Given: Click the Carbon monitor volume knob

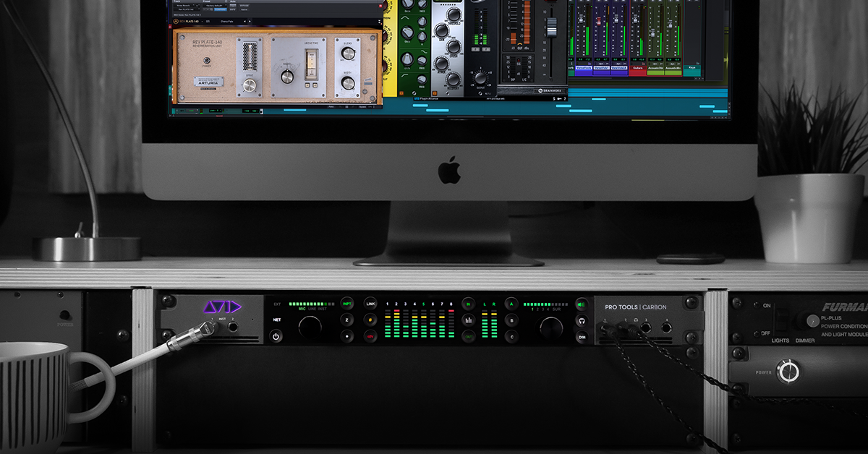Looking at the screenshot, I should click(x=550, y=327).
